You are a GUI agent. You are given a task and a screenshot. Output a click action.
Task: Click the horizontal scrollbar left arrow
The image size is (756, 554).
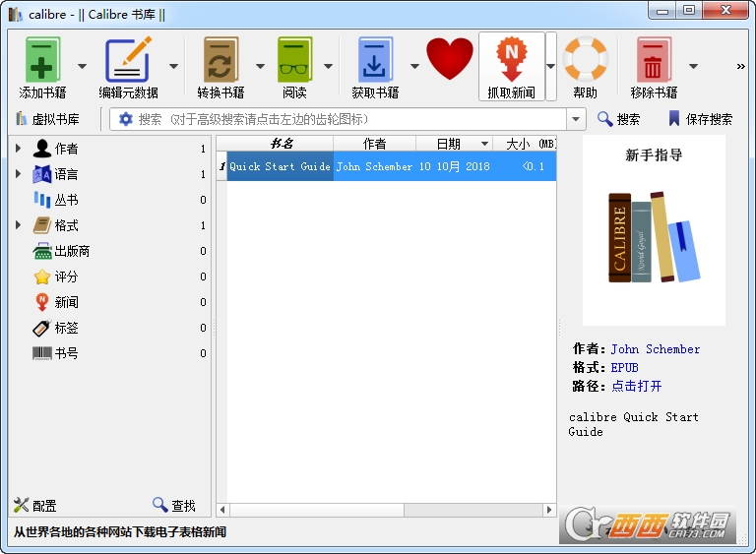coord(222,510)
